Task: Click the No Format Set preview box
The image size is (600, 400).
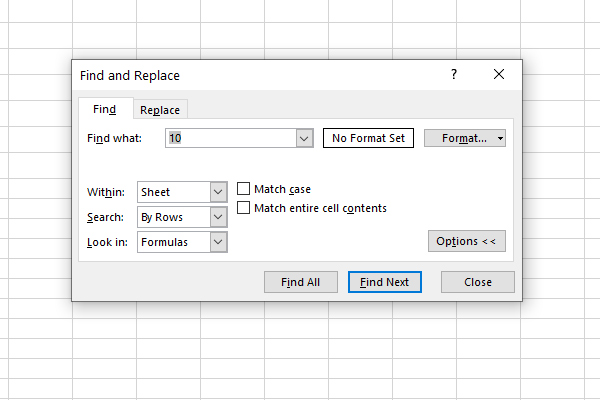Action: (368, 138)
